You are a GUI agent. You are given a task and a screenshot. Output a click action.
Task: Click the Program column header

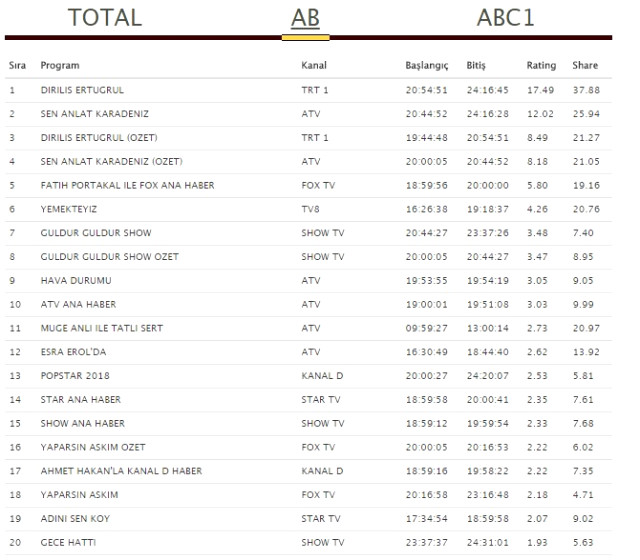[60, 65]
